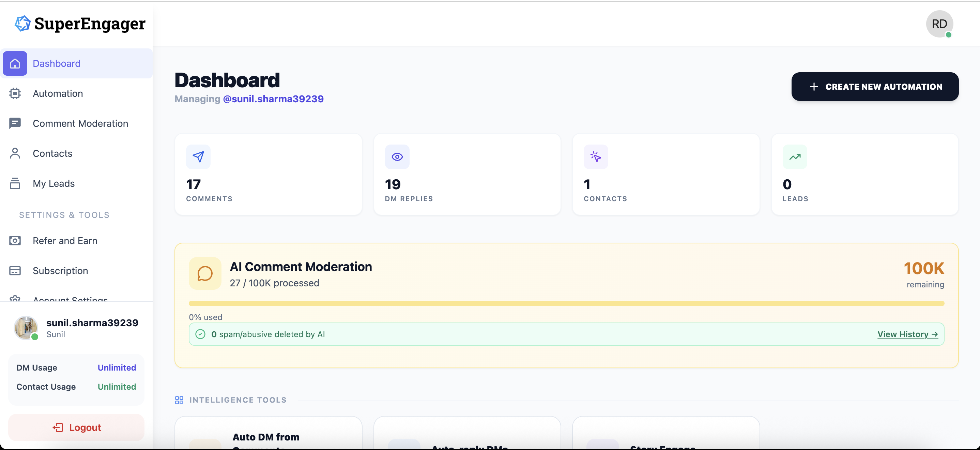This screenshot has width=980, height=450.
Task: Open the Subscription settings
Action: [76, 271]
